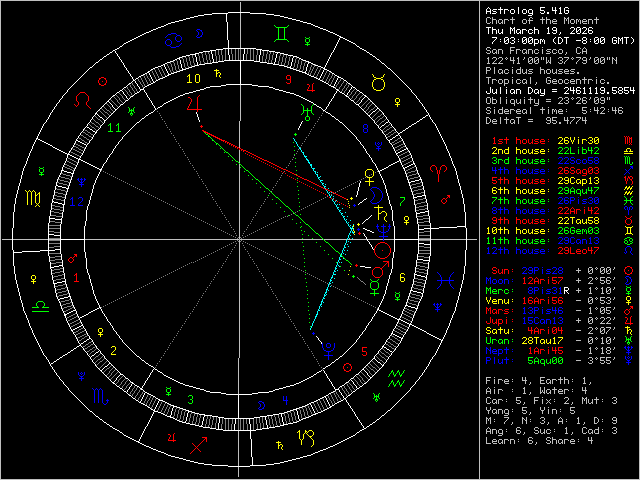Select house number 8 in the wheel
The height and width of the screenshot is (480, 640).
[366, 129]
